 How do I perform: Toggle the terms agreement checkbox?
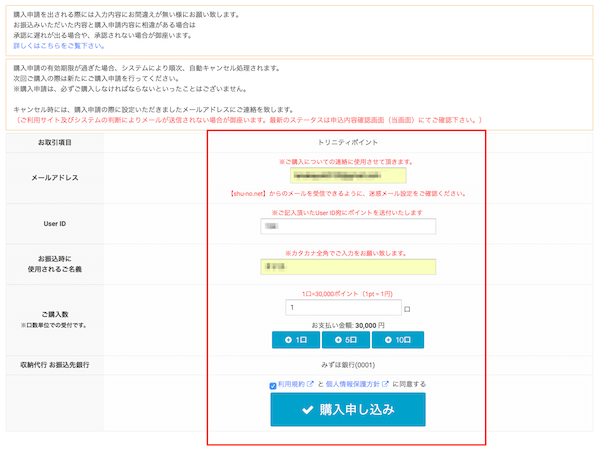(273, 386)
